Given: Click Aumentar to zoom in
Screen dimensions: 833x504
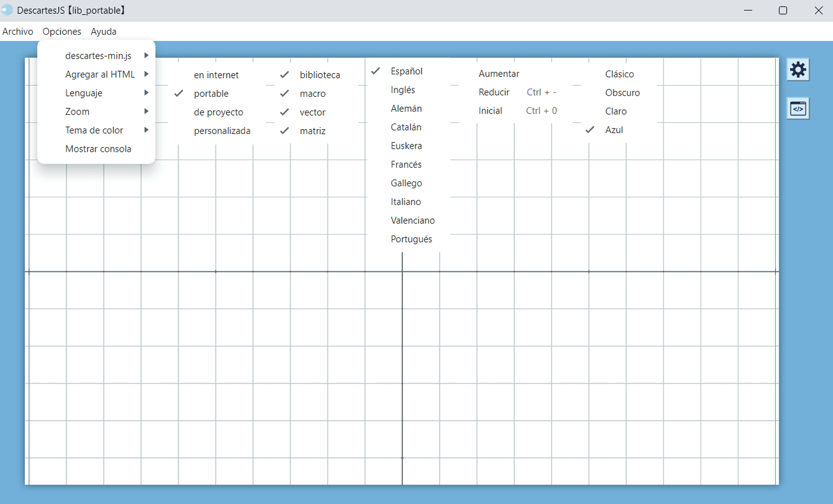Looking at the screenshot, I should (499, 73).
